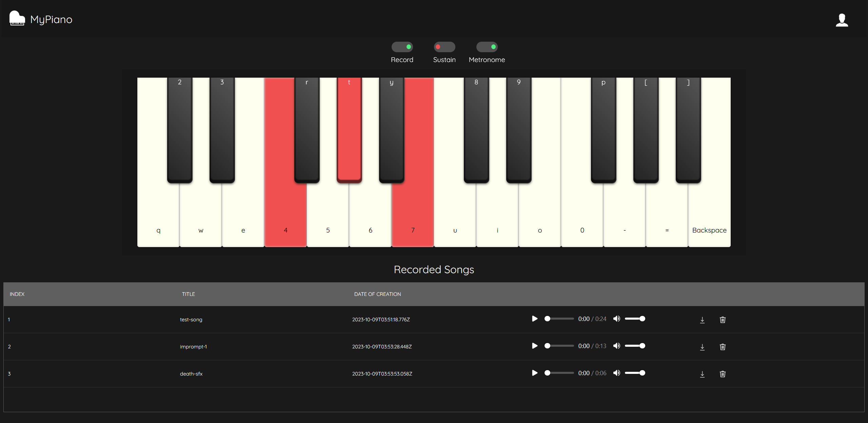This screenshot has width=868, height=423.
Task: Hit the white piano key i
Action: (497, 214)
